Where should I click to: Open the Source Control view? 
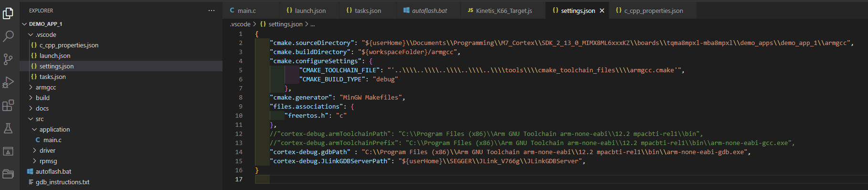[8, 59]
